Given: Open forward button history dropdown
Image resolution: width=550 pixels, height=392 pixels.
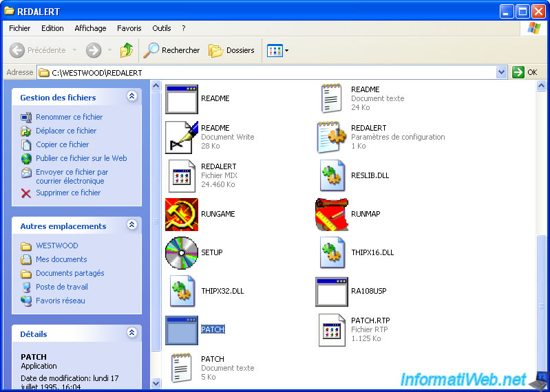Looking at the screenshot, I should click(x=109, y=50).
